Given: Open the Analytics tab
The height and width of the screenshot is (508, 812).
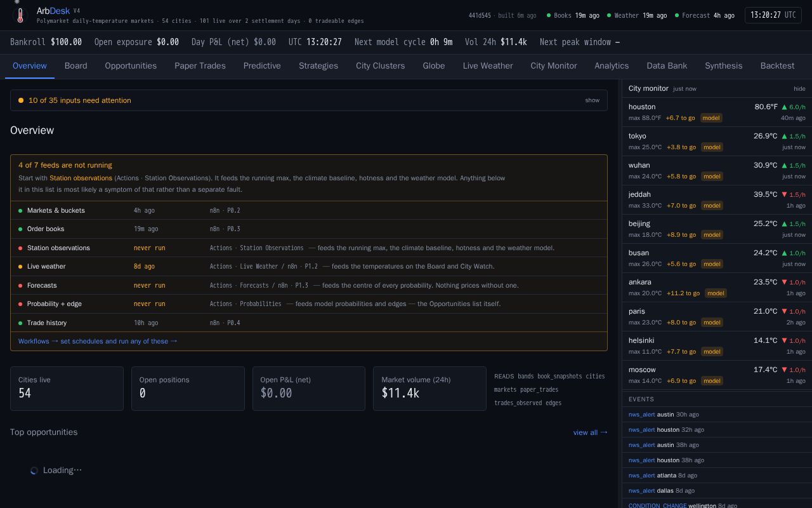Looking at the screenshot, I should click(x=612, y=66).
